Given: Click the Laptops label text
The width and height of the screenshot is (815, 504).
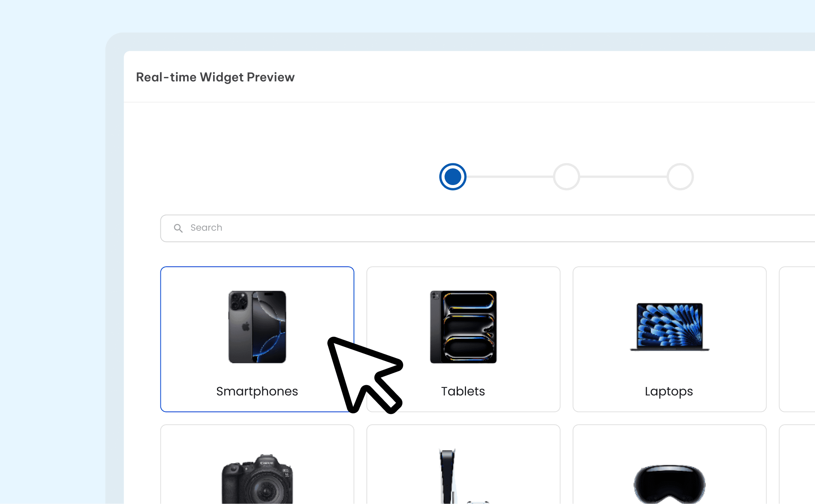Looking at the screenshot, I should click(669, 391).
